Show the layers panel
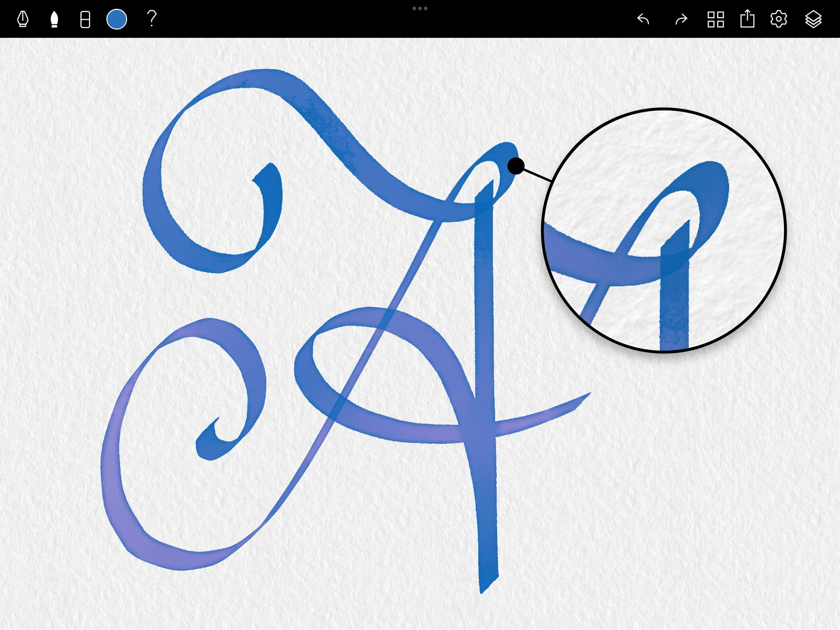The height and width of the screenshot is (630, 840). [x=814, y=19]
